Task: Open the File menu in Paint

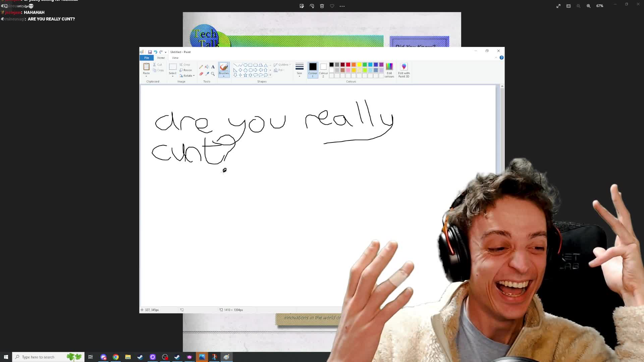Action: point(147,58)
